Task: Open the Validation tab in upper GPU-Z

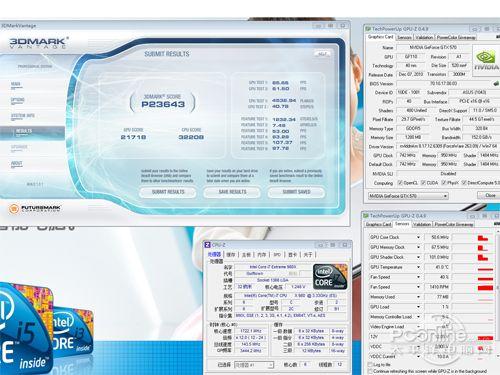Action: tap(424, 37)
